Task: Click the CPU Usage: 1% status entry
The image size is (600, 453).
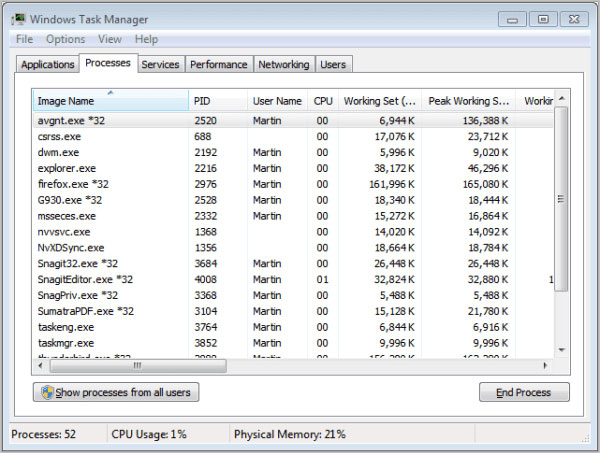Action: coord(149,434)
